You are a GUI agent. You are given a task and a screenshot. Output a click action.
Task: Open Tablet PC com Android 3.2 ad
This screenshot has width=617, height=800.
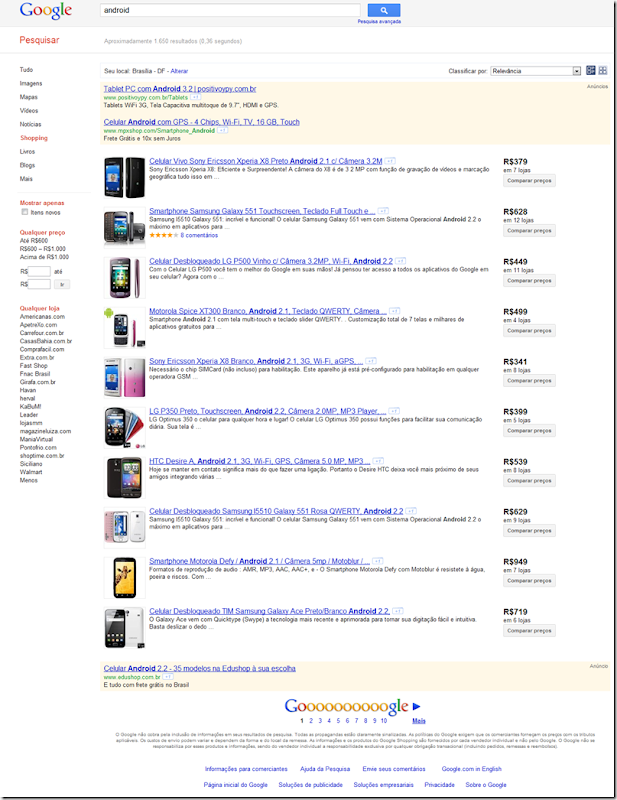(x=180, y=89)
